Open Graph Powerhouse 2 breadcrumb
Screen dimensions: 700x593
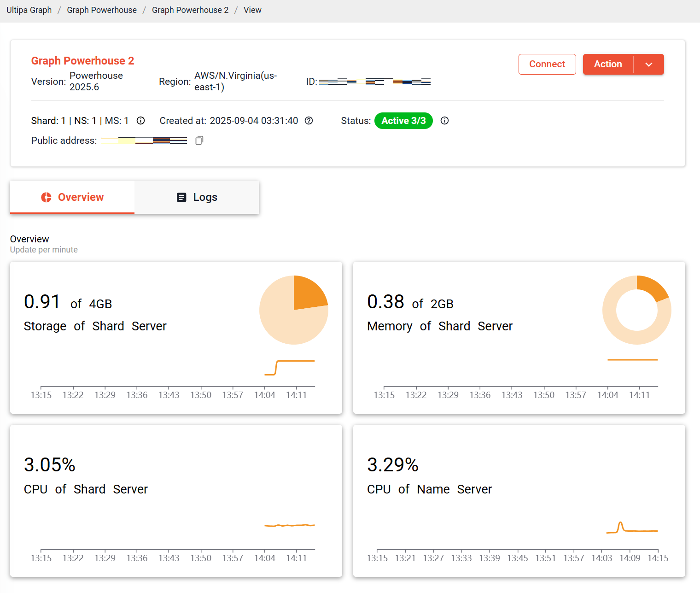pyautogui.click(x=190, y=10)
